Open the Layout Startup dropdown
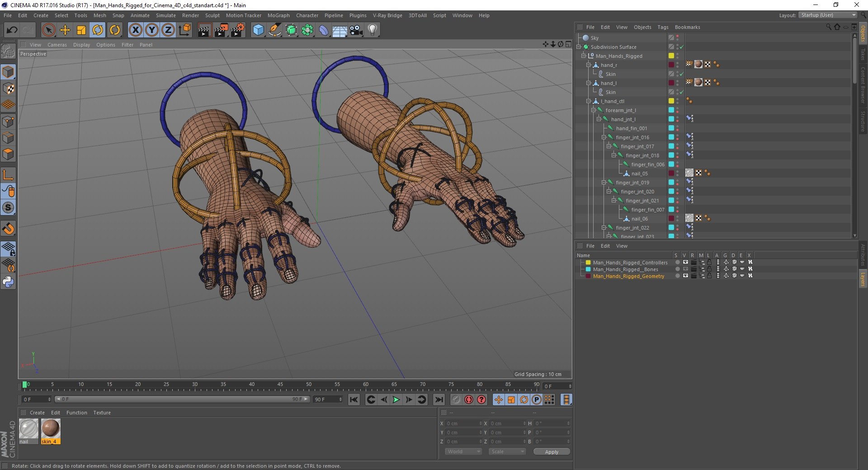 click(828, 15)
